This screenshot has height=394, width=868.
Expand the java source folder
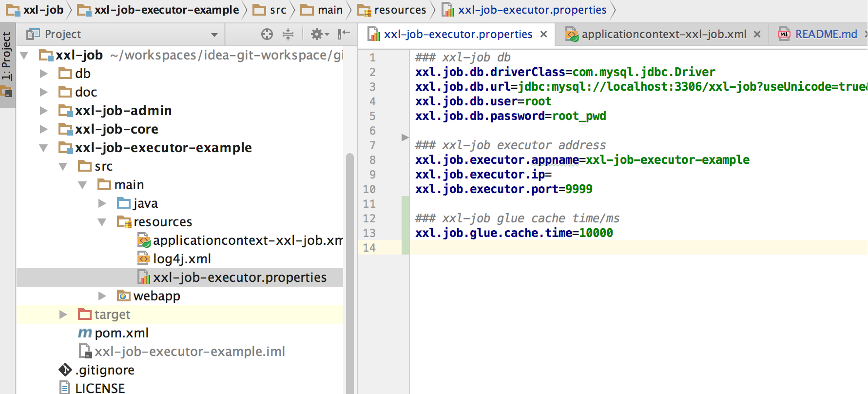[x=102, y=203]
